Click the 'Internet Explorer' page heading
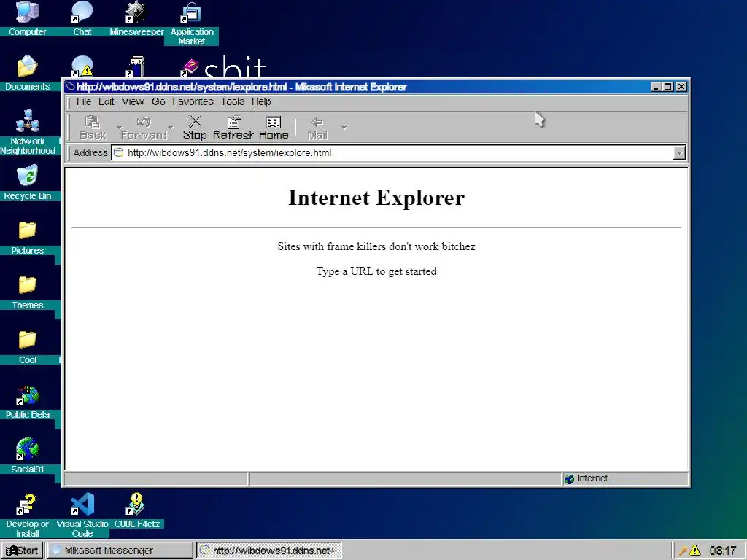747x560 pixels. tap(376, 197)
